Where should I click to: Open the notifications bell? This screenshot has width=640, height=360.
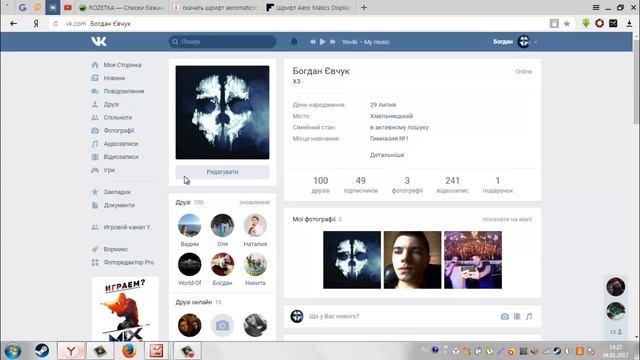tap(294, 41)
